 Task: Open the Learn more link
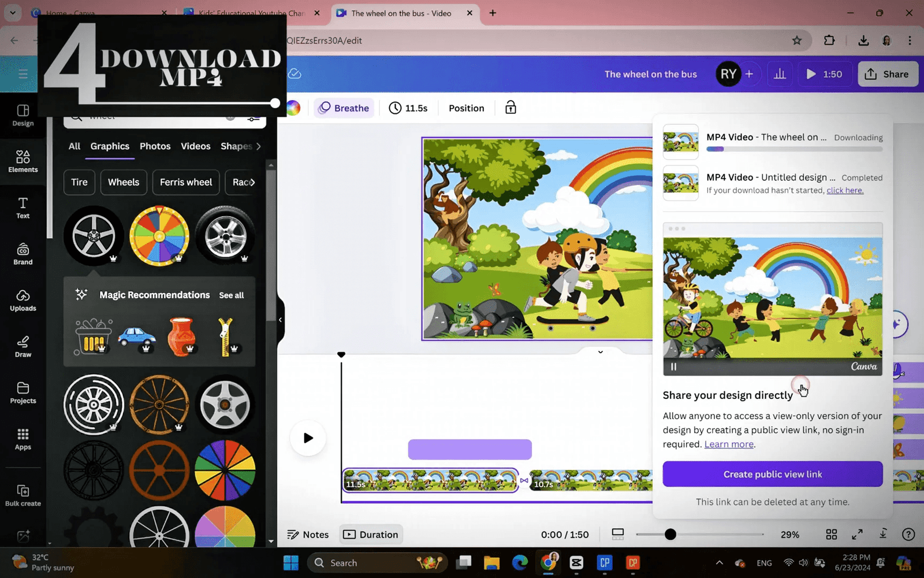tap(729, 444)
